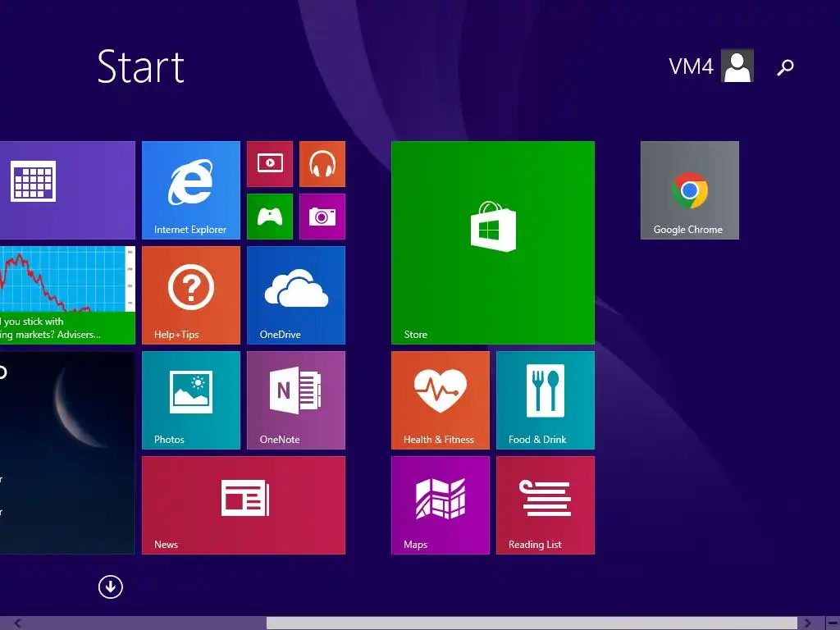Image resolution: width=840 pixels, height=630 pixels.
Task: Open the VM4 user account picture
Action: tap(737, 66)
